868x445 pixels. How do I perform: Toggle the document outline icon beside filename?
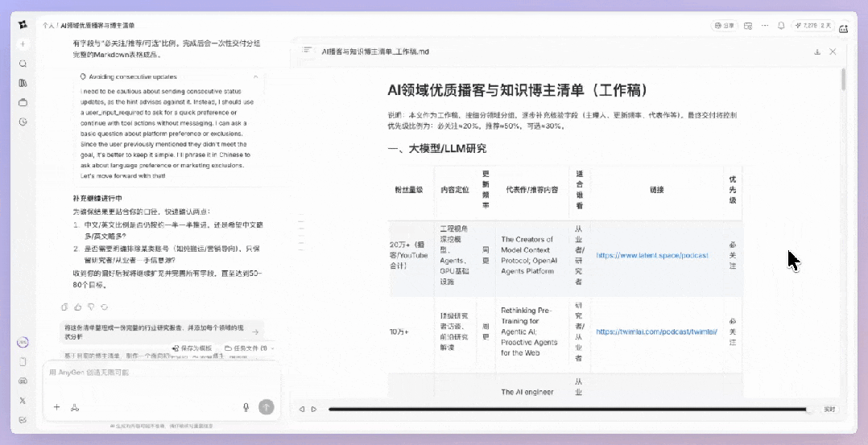[x=307, y=51]
